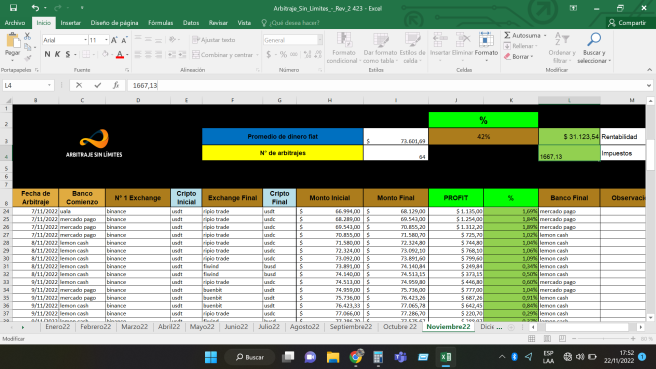Select the PROFIT header cell
This screenshot has width=656, height=369.
[456, 197]
